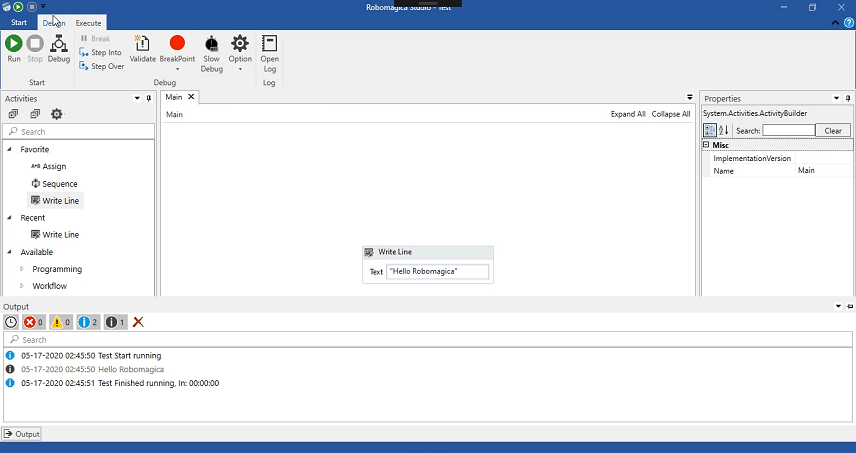Click quick access green run icon in title bar
Viewport: 856px width, 453px height.
click(x=19, y=7)
